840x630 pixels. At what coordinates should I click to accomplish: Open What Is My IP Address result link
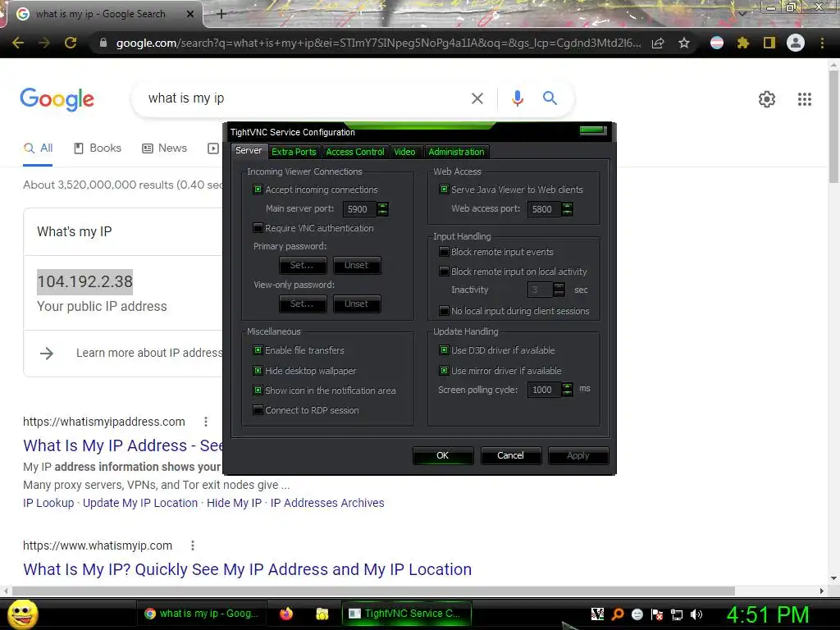click(123, 445)
